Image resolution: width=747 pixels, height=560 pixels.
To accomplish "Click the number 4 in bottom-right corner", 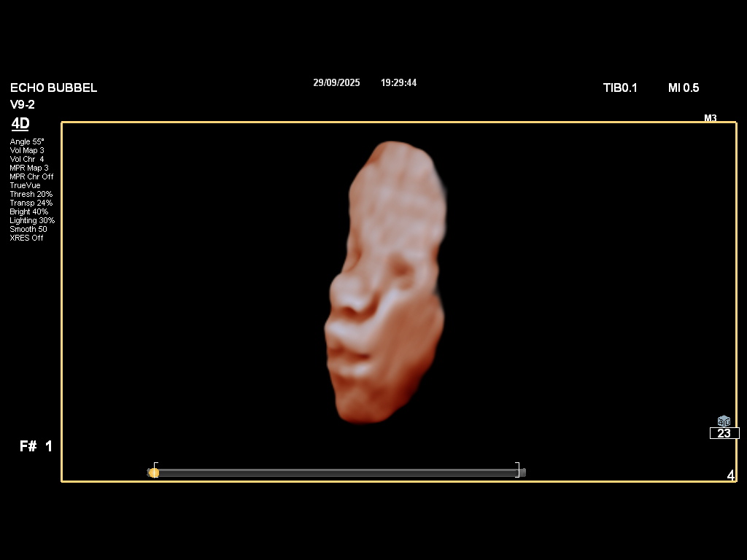I will pyautogui.click(x=730, y=475).
